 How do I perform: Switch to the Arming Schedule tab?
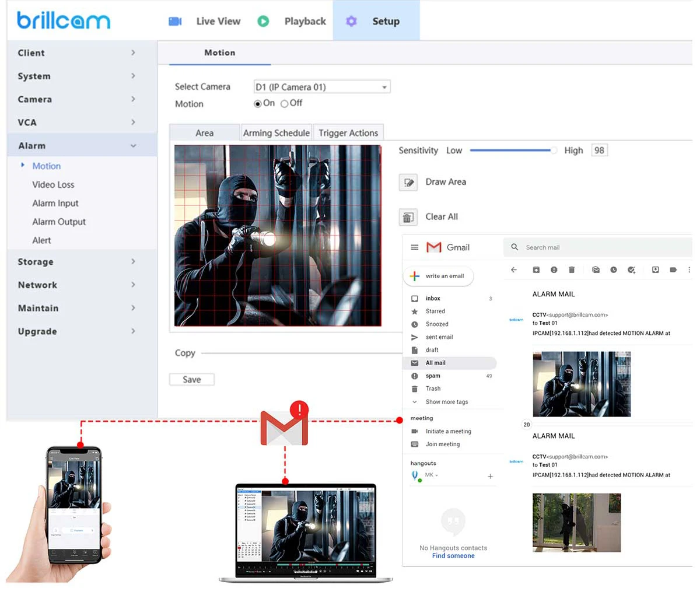pyautogui.click(x=276, y=133)
